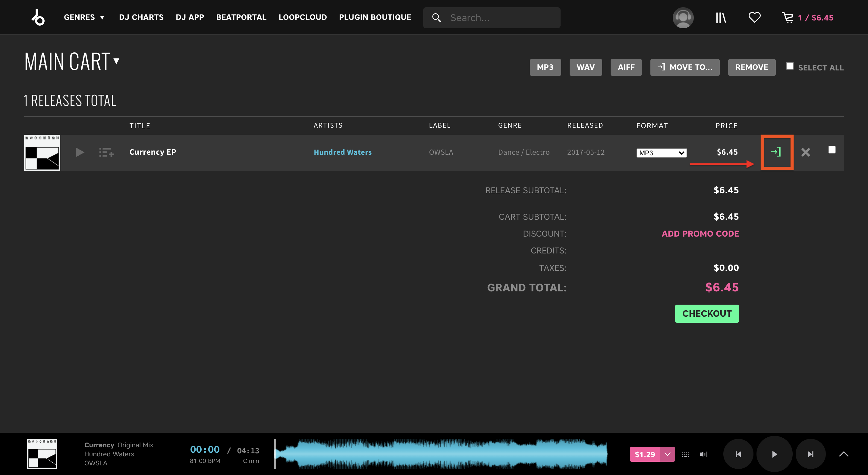Viewport: 868px width, 475px height.
Task: Check the Currency EP row checkbox
Action: 832,150
